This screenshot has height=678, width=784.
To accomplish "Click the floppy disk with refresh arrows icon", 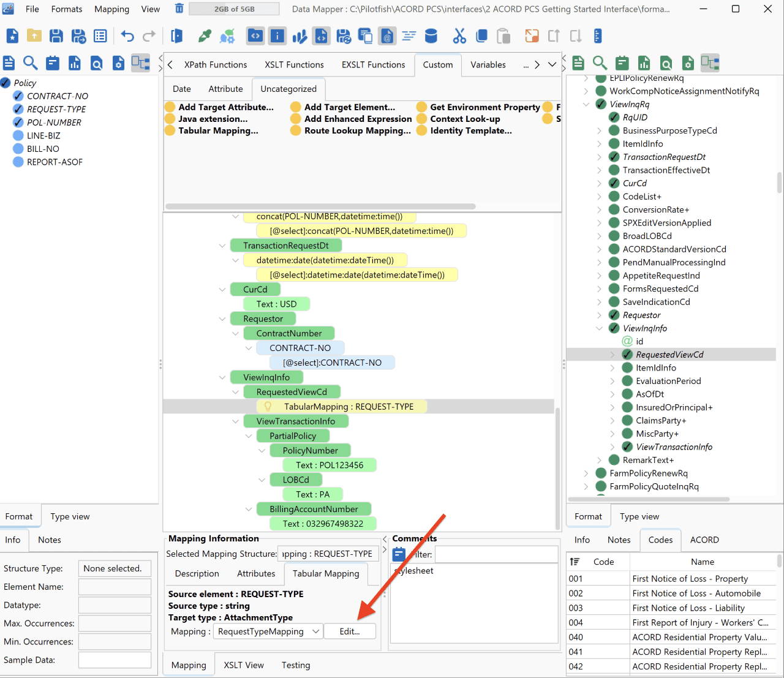I will [344, 36].
